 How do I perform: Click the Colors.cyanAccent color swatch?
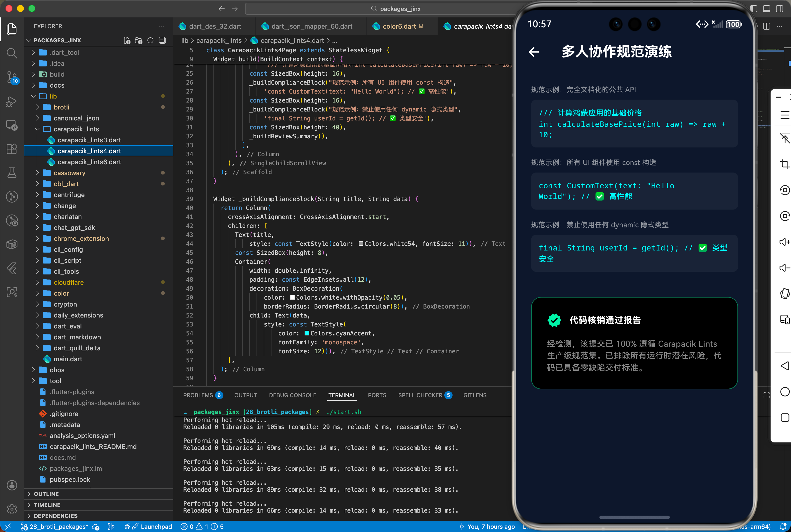point(307,333)
